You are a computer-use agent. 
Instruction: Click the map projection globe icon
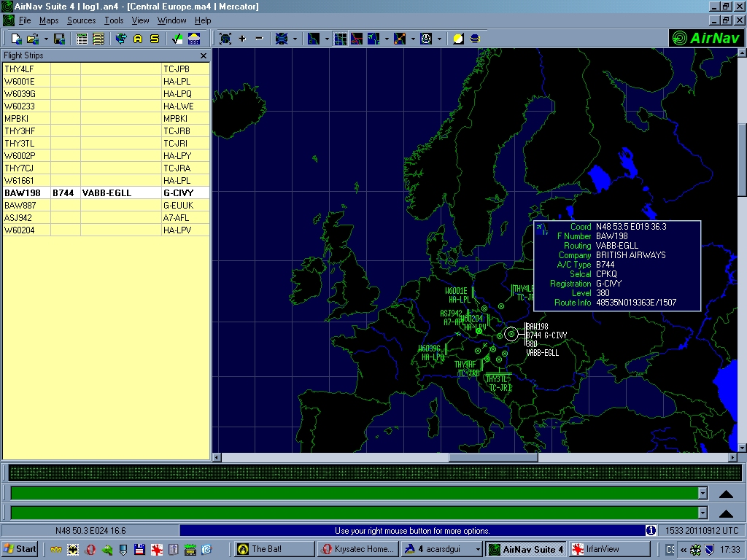point(282,39)
